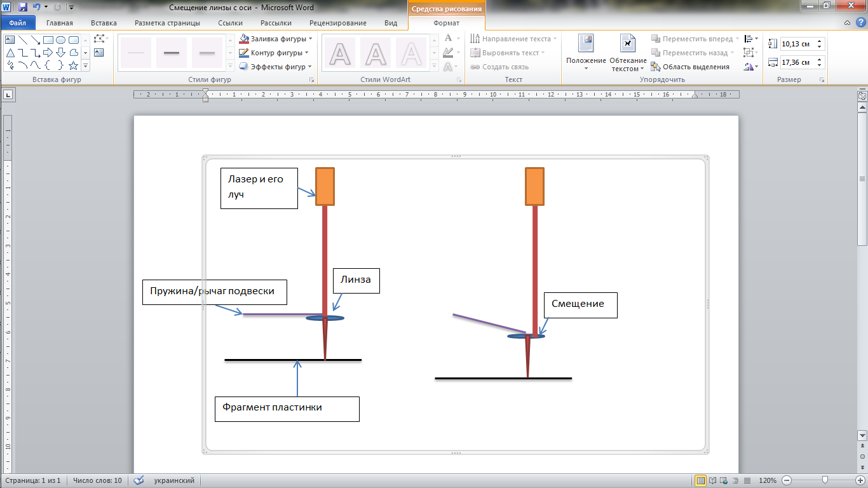The width and height of the screenshot is (868, 488).
Task: Choose the Left Brace shape
Action: tap(48, 65)
